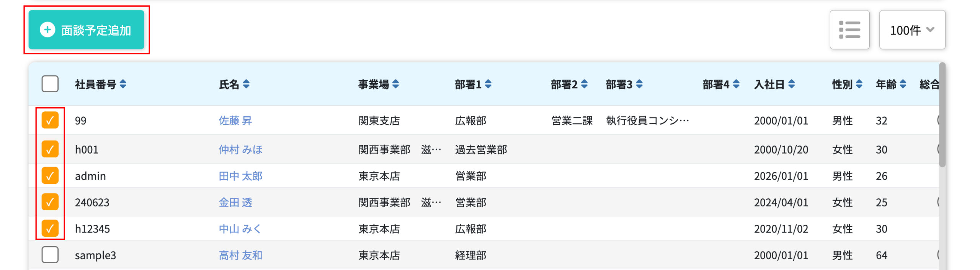
Task: Click the list view icon button
Action: coord(849,30)
